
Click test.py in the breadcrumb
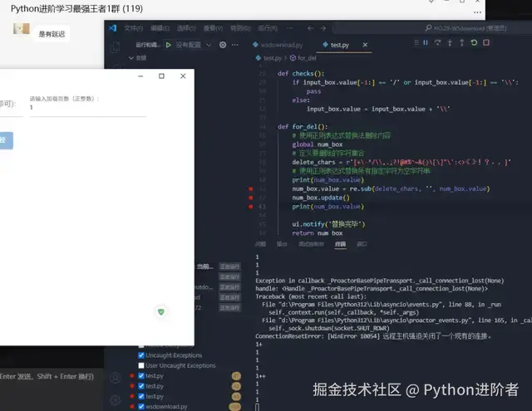pos(273,58)
